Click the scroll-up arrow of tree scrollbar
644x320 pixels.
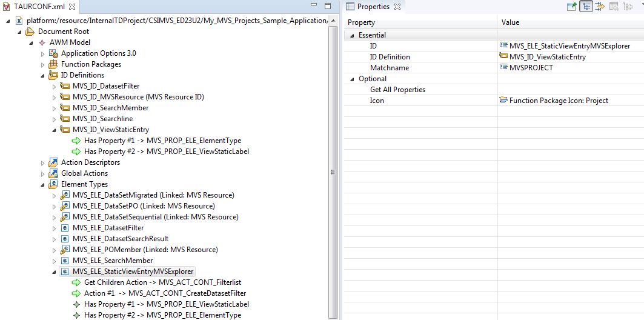coord(333,21)
